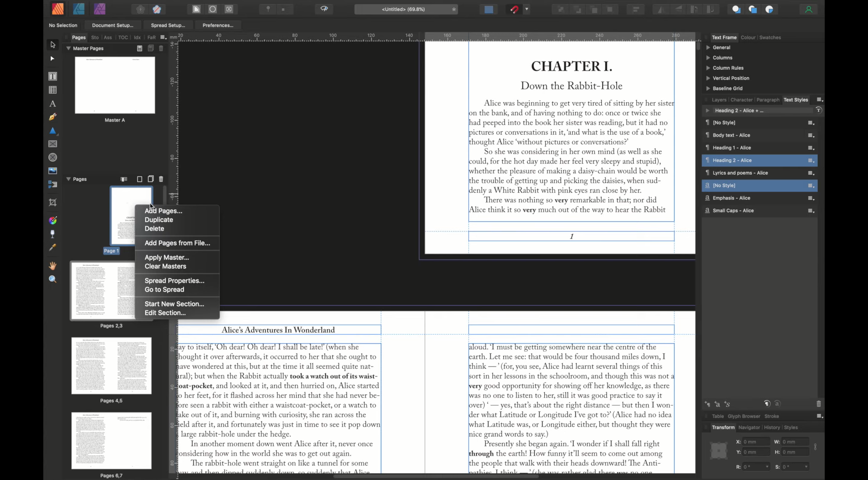The height and width of the screenshot is (480, 868).
Task: Choose Apply Master... menu entry
Action: coord(167,257)
